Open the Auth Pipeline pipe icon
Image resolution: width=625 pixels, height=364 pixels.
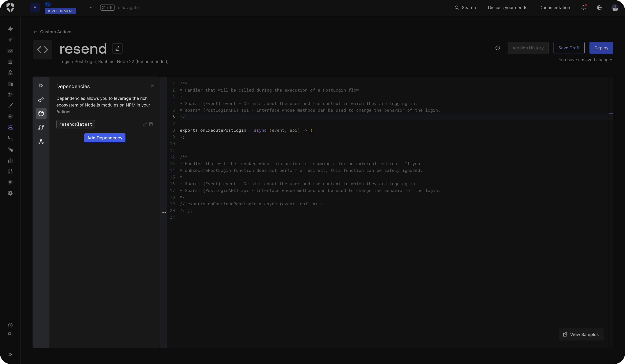[x=10, y=138]
